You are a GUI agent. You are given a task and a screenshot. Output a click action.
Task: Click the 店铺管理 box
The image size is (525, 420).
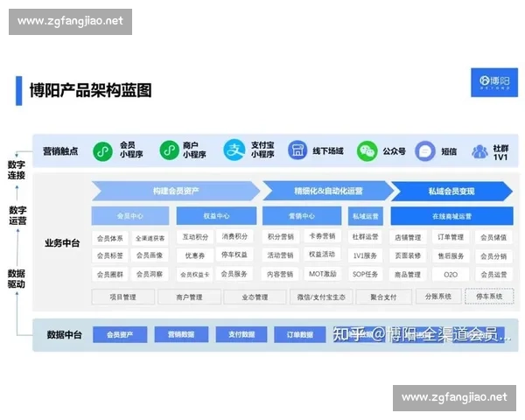409,237
